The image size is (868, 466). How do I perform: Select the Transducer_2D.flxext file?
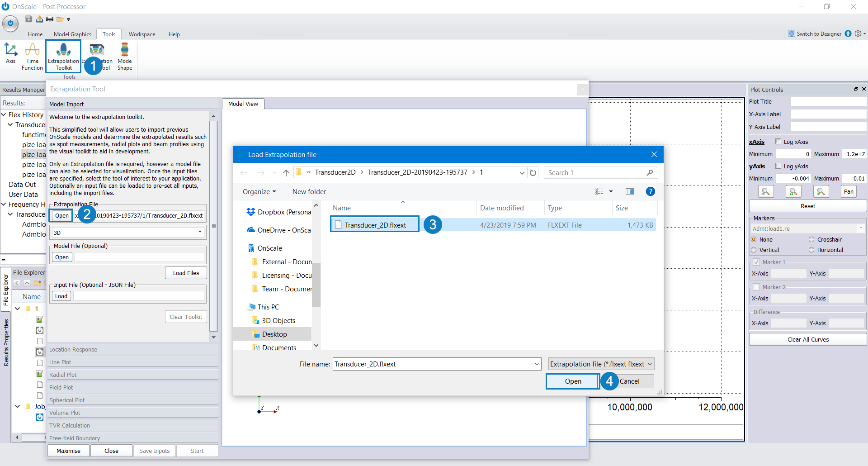click(x=375, y=225)
